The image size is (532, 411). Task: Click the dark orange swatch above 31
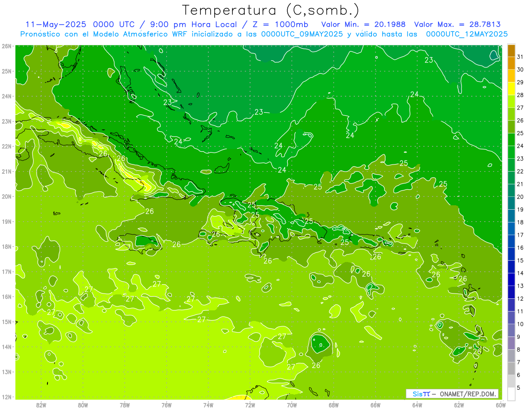pyautogui.click(x=511, y=50)
